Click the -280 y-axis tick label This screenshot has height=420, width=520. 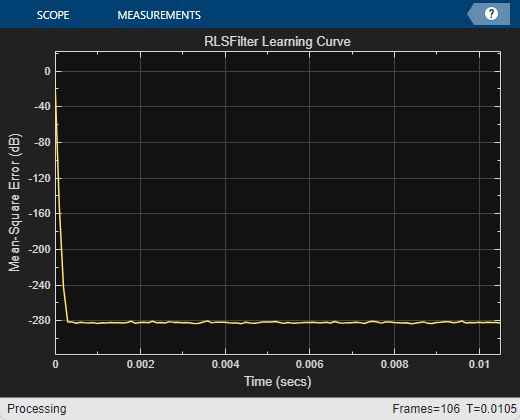(39, 321)
